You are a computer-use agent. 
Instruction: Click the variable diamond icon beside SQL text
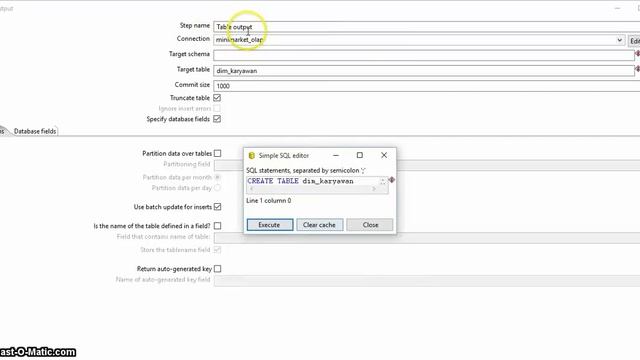[392, 180]
